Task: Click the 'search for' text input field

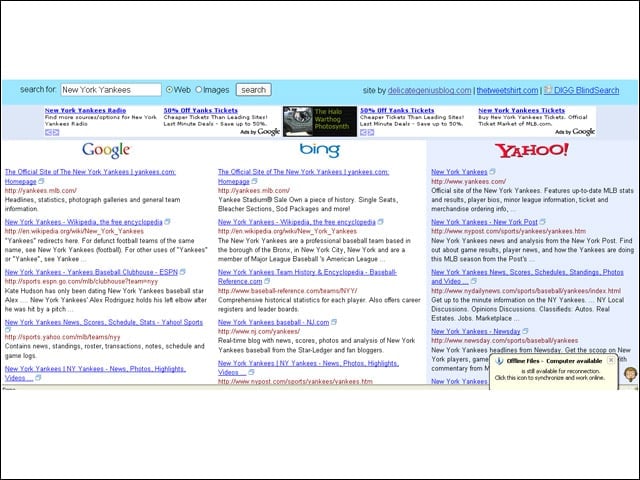Action: tap(111, 90)
